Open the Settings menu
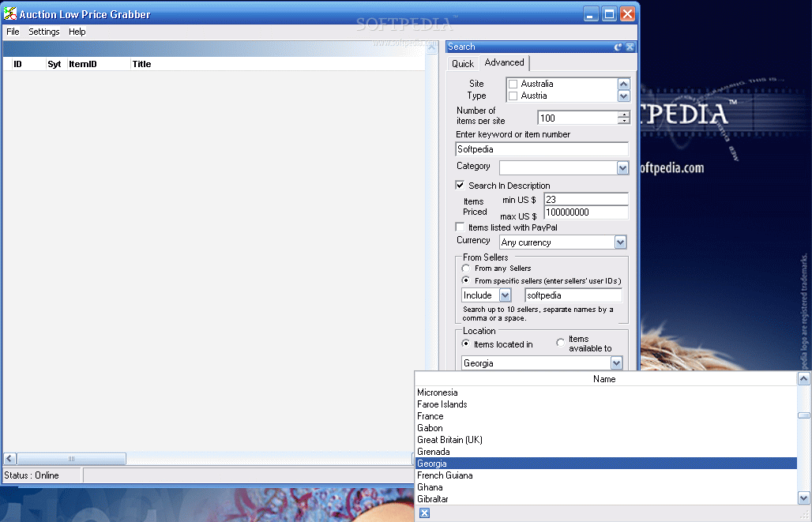Image resolution: width=812 pixels, height=522 pixels. click(x=44, y=32)
